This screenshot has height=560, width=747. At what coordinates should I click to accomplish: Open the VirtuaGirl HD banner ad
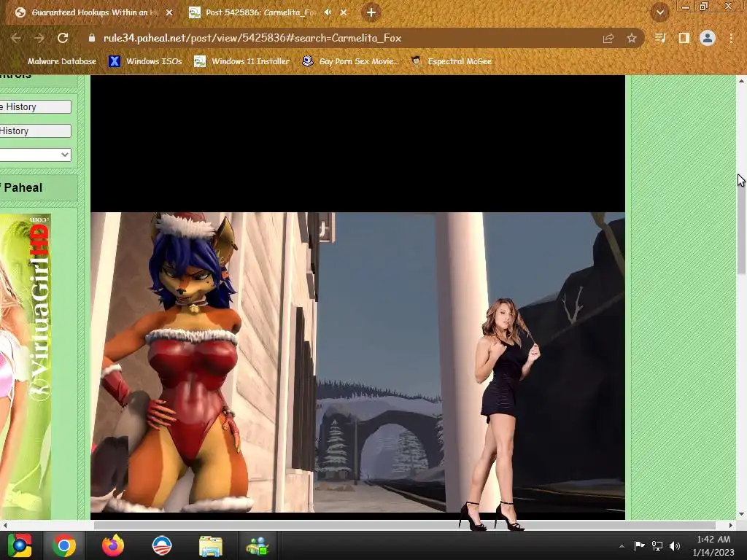coord(26,367)
